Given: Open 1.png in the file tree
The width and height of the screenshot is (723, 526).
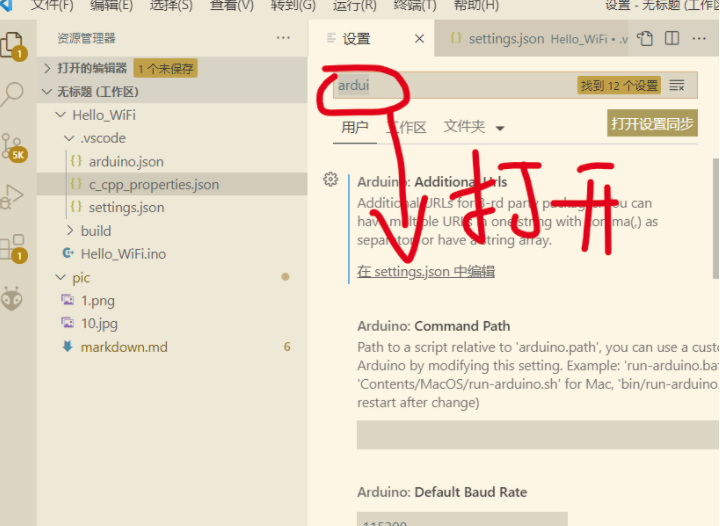Looking at the screenshot, I should (98, 301).
